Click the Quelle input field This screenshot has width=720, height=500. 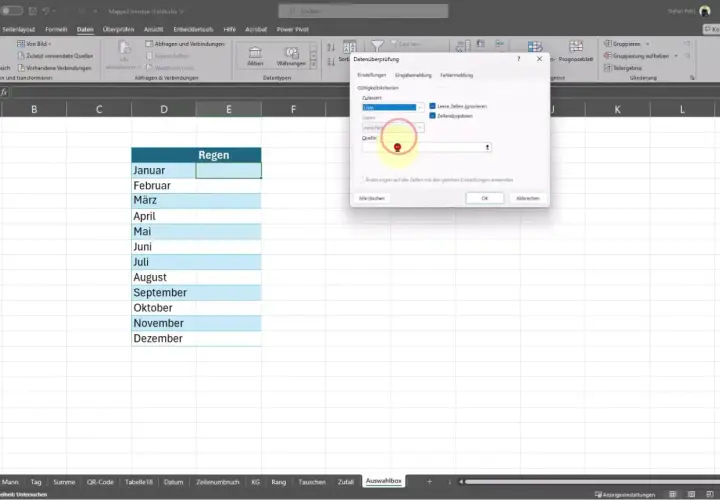pyautogui.click(x=422, y=147)
